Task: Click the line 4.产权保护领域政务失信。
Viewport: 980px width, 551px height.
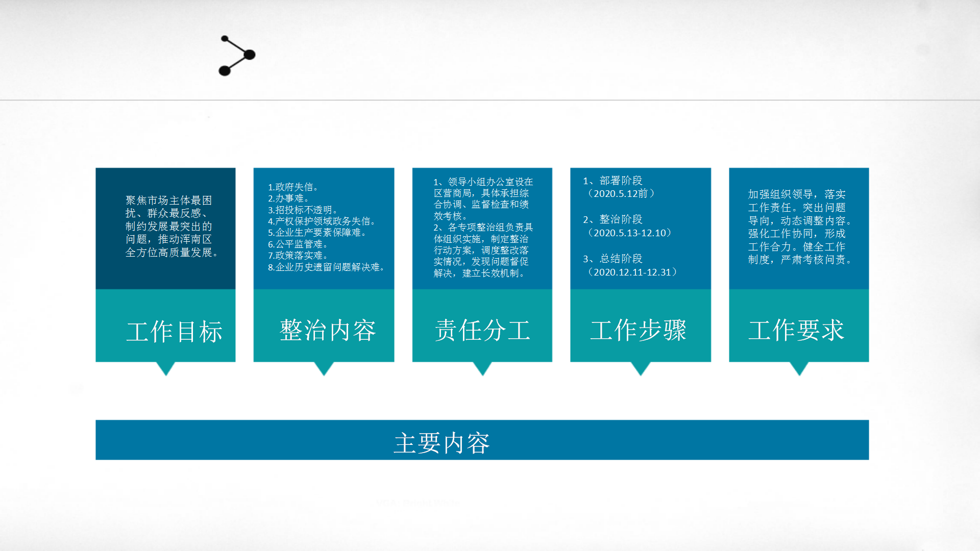Action: tap(322, 221)
